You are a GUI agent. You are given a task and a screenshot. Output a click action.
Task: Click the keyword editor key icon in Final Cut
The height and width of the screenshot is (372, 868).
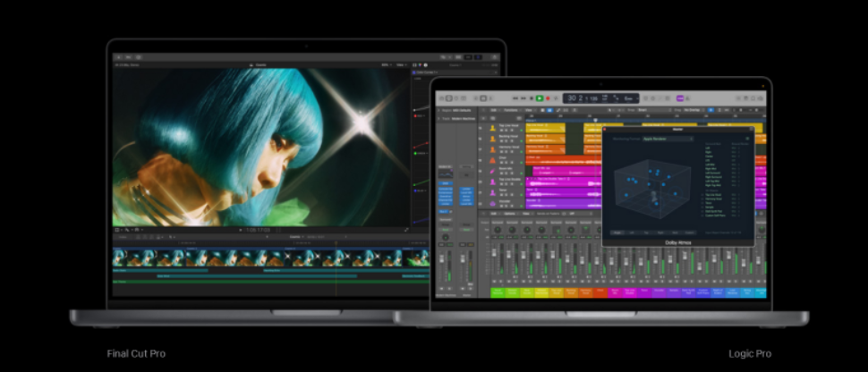tap(129, 57)
